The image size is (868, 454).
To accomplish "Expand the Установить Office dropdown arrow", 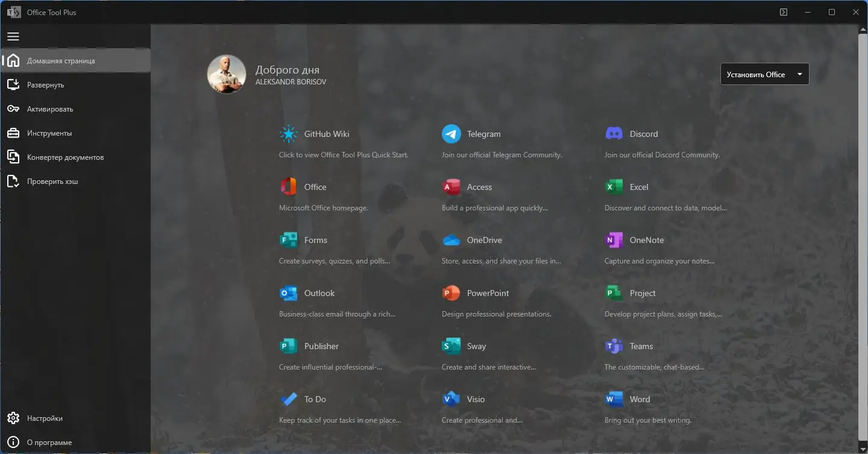I will click(x=800, y=75).
